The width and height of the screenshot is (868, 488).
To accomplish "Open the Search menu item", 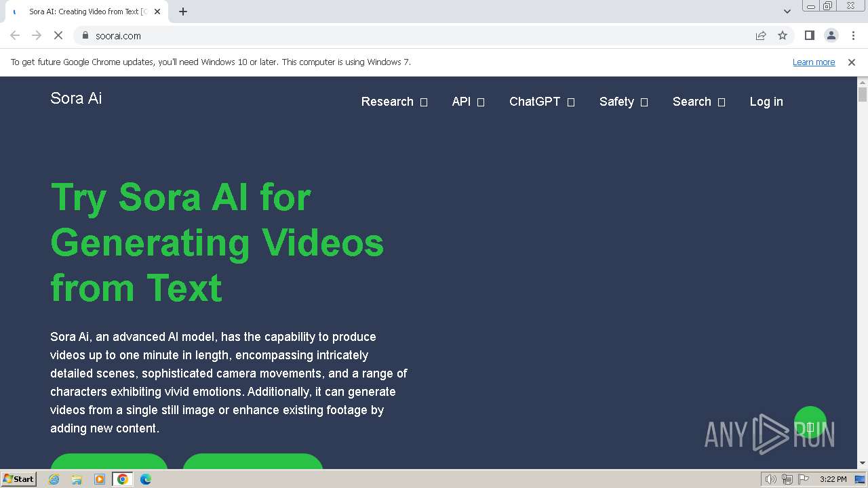I will 692,102.
